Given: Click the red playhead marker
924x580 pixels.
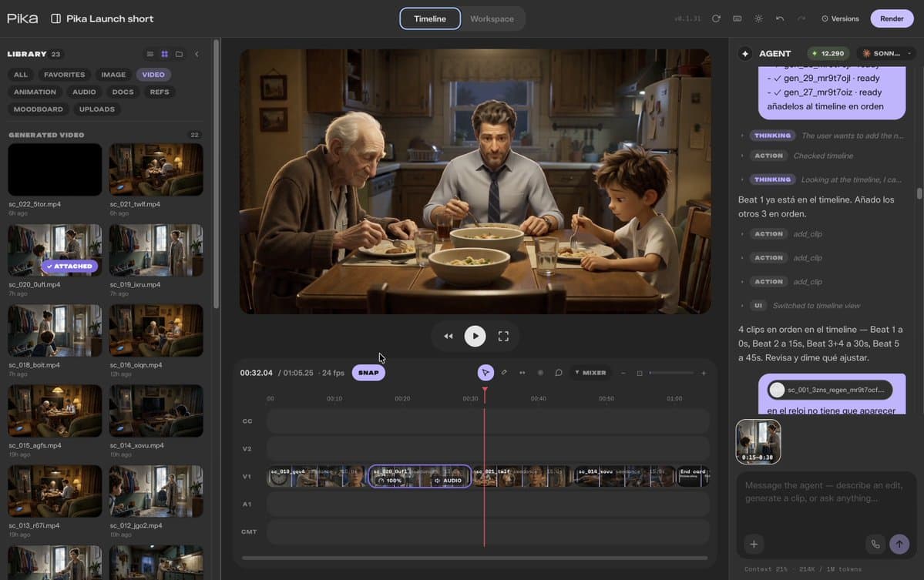Looking at the screenshot, I should point(485,390).
